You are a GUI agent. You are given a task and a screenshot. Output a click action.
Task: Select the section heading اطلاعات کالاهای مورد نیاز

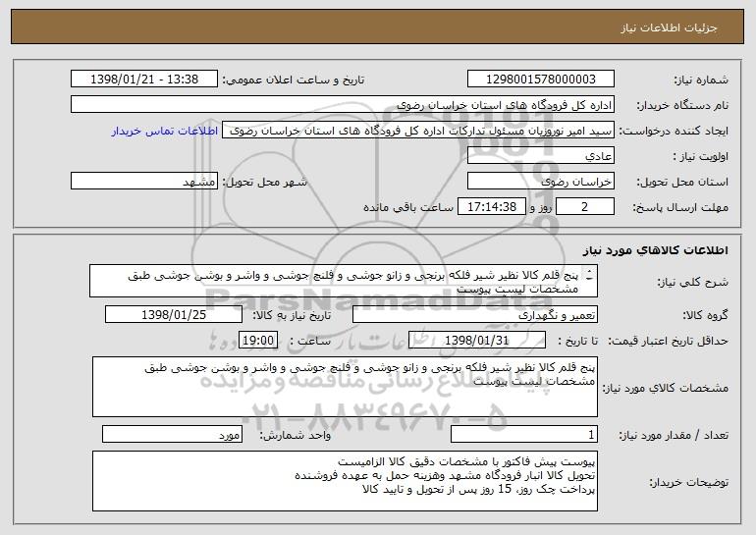click(656, 250)
